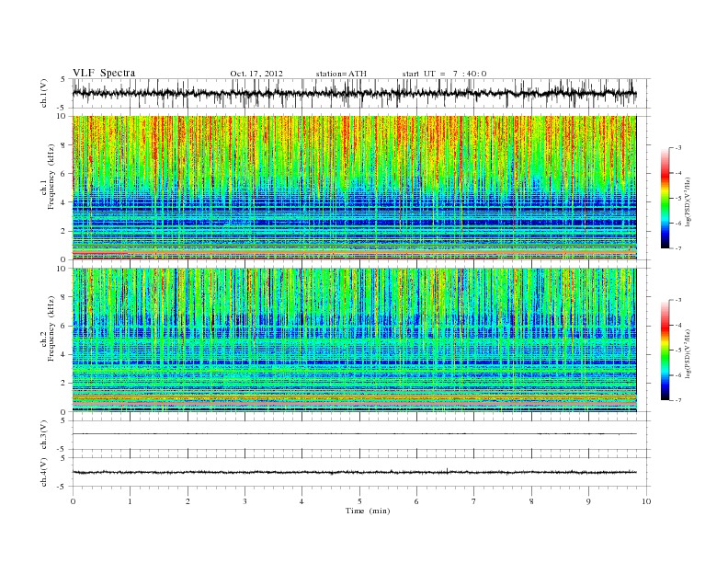Viewport: 728px width, 563px height.
Task: Click the 'Time (min)' axis title
Action: point(368,511)
